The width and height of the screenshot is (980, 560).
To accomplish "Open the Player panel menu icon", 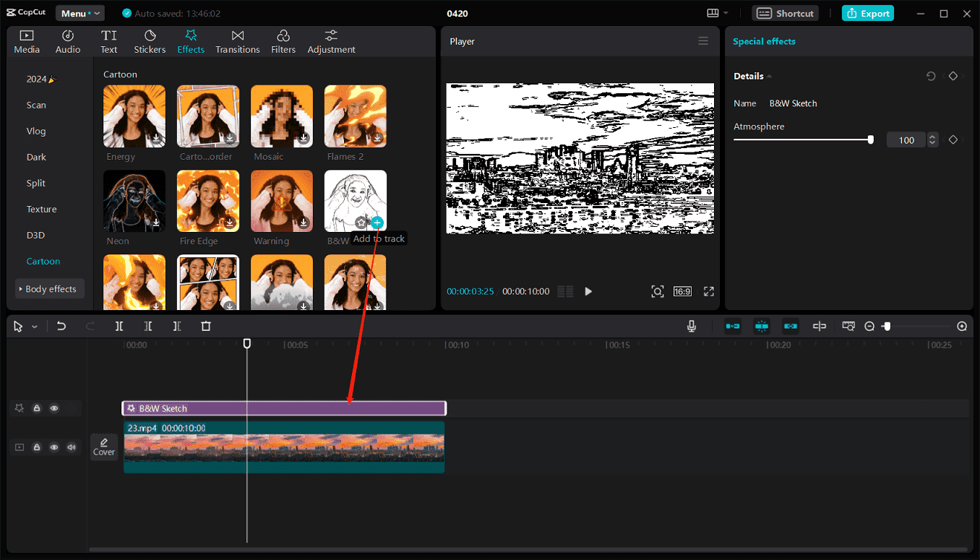I will click(x=703, y=41).
